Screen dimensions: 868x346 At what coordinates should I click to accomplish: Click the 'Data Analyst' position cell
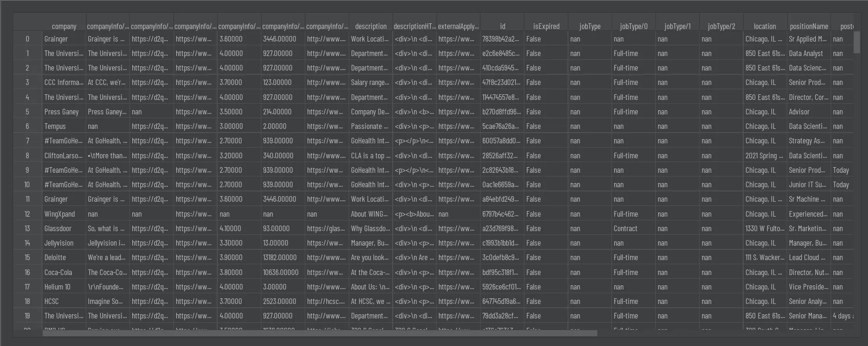coord(809,53)
